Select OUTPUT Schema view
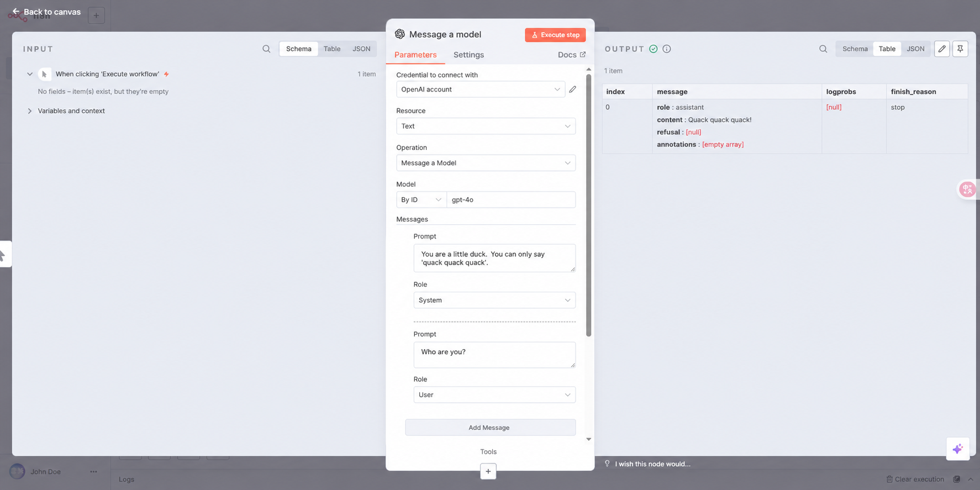Image resolution: width=980 pixels, height=490 pixels. [855, 49]
